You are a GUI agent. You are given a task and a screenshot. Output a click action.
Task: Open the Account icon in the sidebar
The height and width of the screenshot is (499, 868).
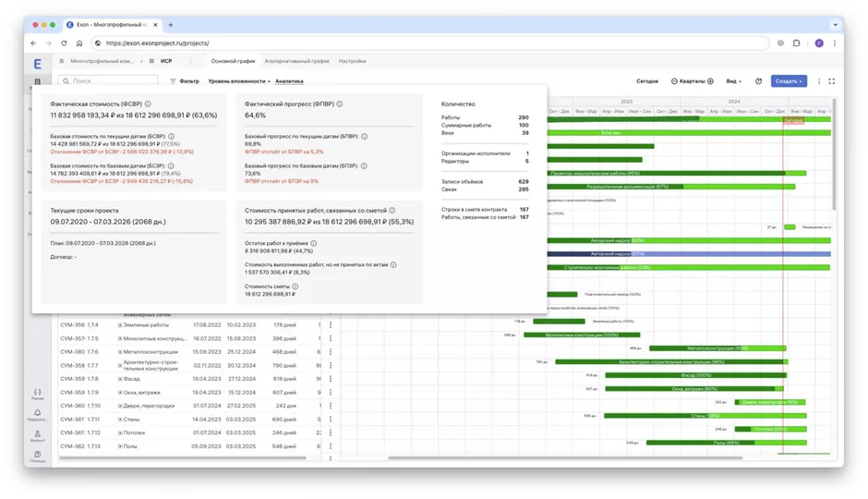38,434
